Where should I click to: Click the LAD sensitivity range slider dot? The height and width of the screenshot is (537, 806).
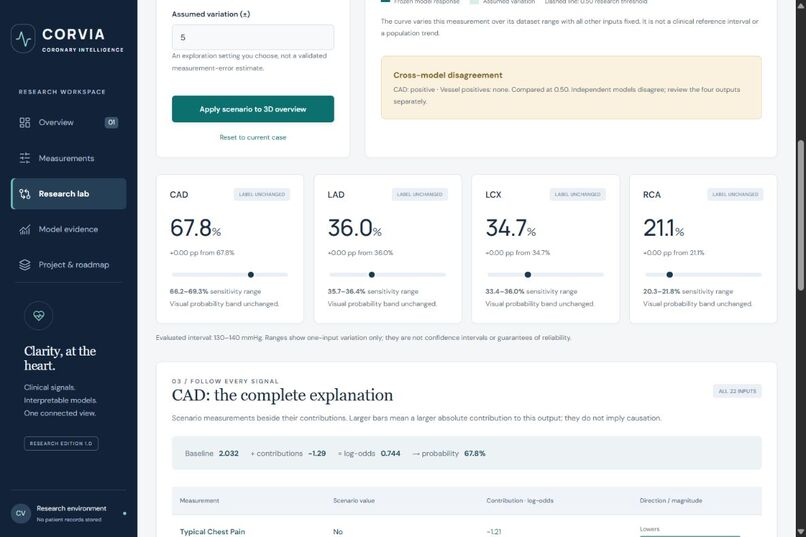point(372,274)
